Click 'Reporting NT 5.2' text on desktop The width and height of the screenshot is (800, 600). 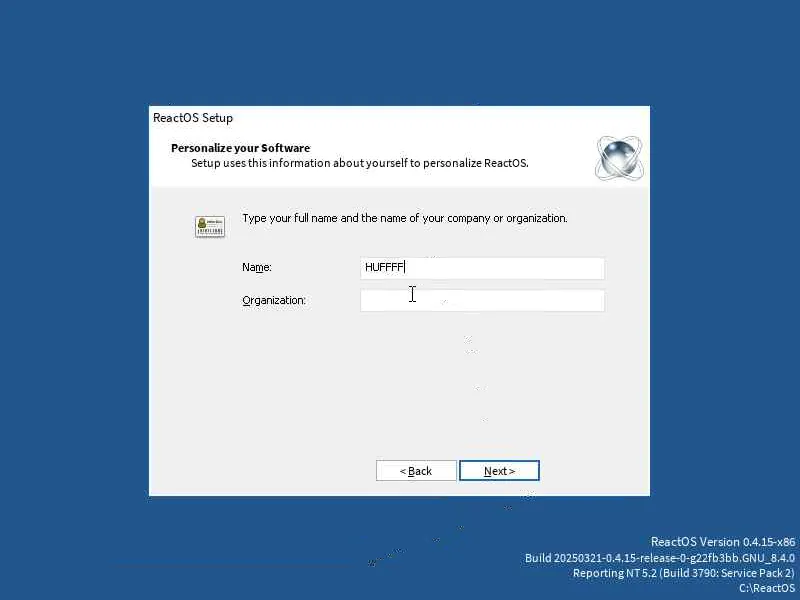(684, 573)
